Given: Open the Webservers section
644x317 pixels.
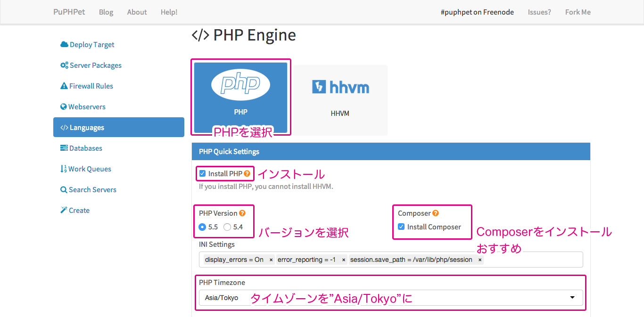Looking at the screenshot, I should (119, 107).
